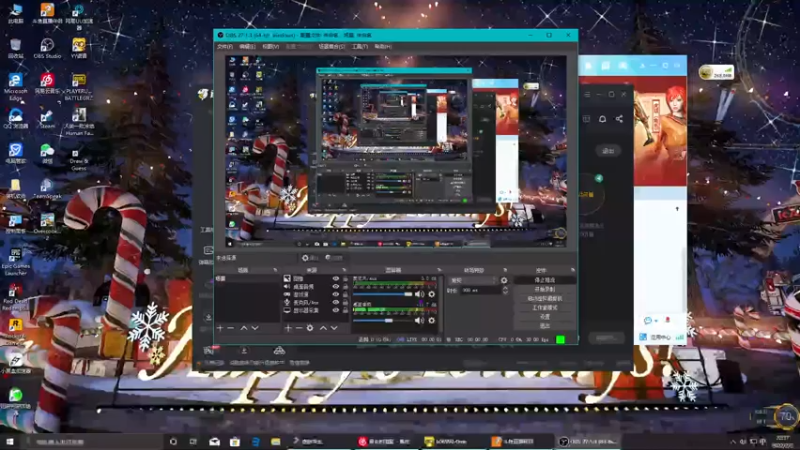Move the scene up in the list

click(x=243, y=328)
